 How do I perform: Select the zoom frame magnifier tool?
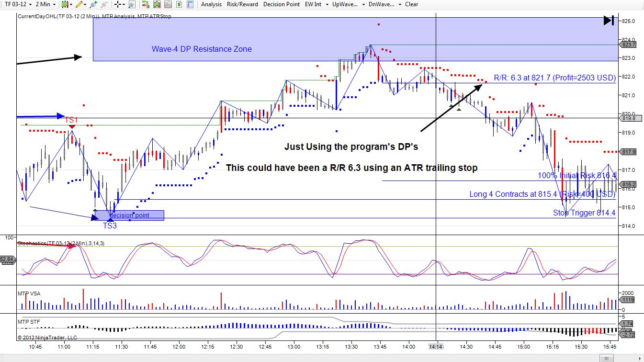[x=132, y=4]
